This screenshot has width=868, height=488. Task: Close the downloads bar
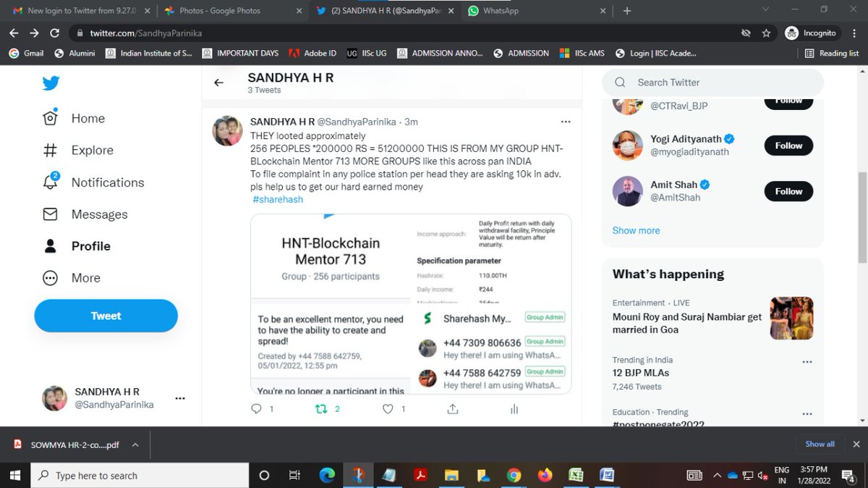coord(856,445)
